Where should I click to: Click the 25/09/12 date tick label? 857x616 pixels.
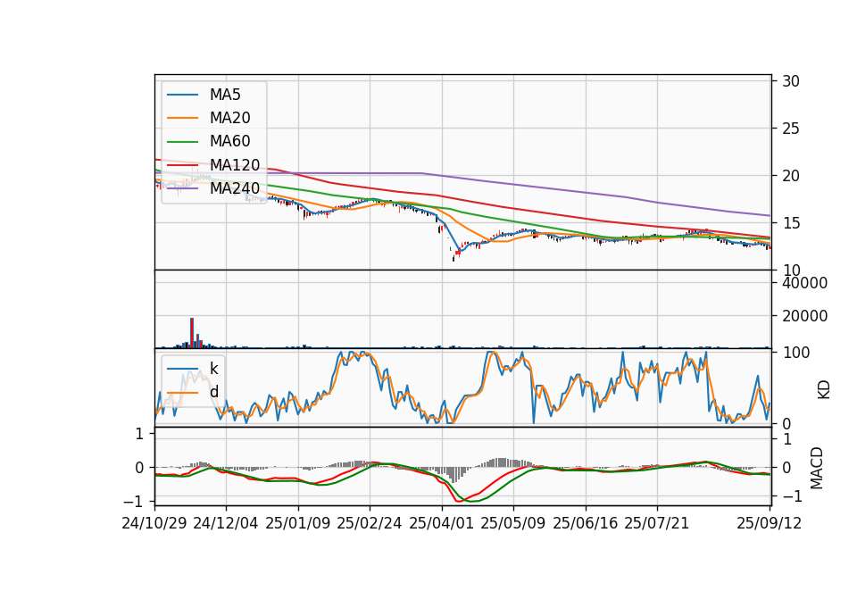pos(770,523)
